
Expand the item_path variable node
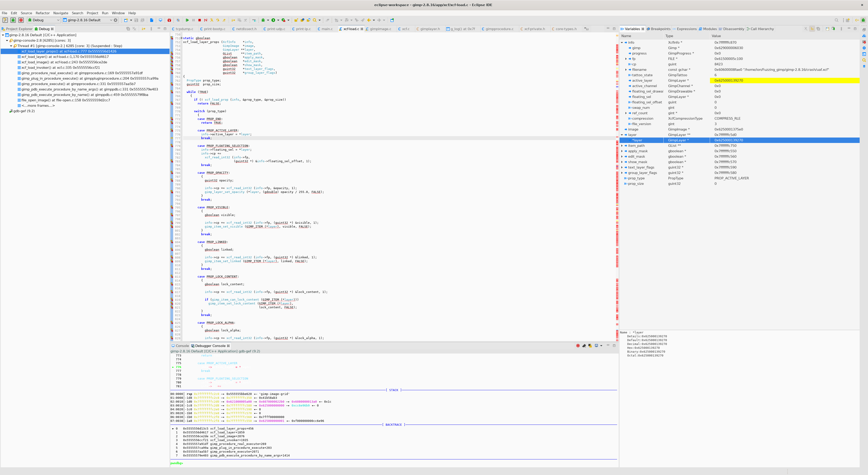coord(622,146)
